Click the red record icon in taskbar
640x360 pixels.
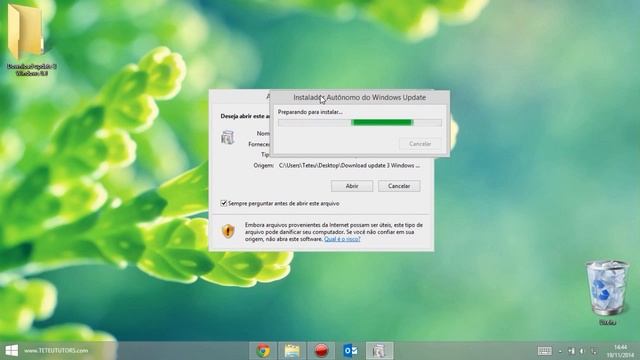(x=321, y=350)
